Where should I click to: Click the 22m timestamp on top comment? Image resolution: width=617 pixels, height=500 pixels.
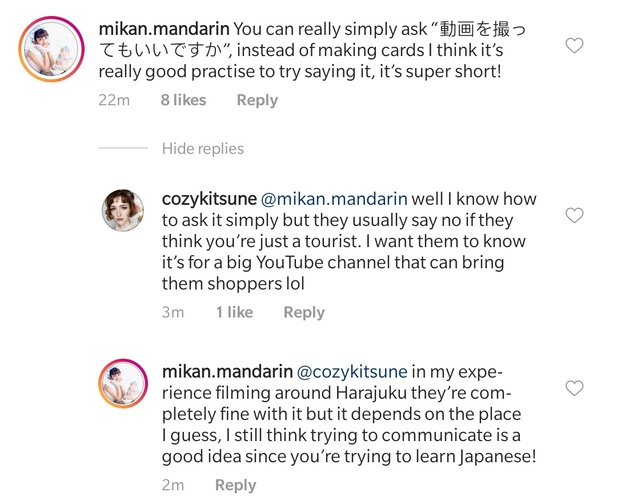(x=114, y=100)
